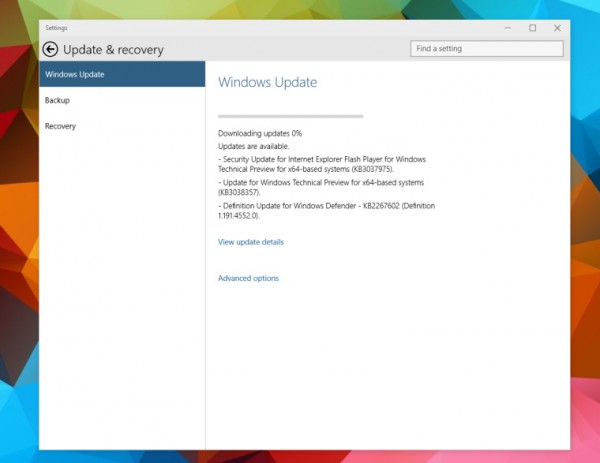Click the Update & recovery page title
The image size is (600, 463).
point(113,49)
